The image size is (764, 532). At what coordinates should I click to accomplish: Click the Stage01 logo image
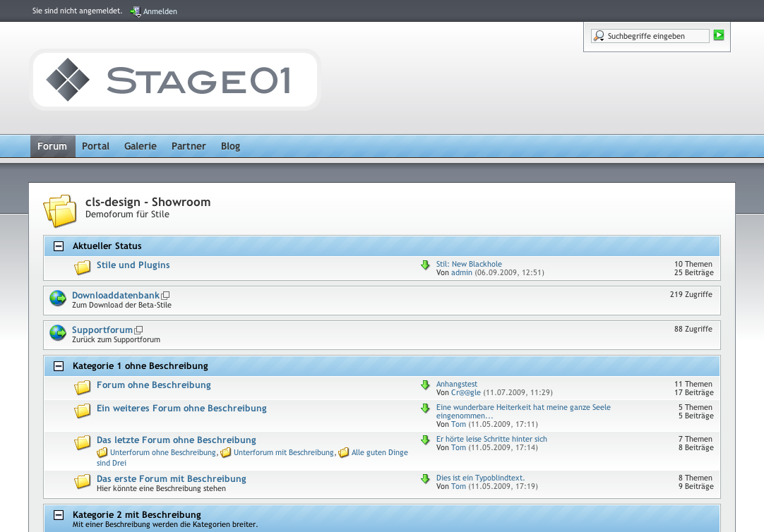[174, 80]
